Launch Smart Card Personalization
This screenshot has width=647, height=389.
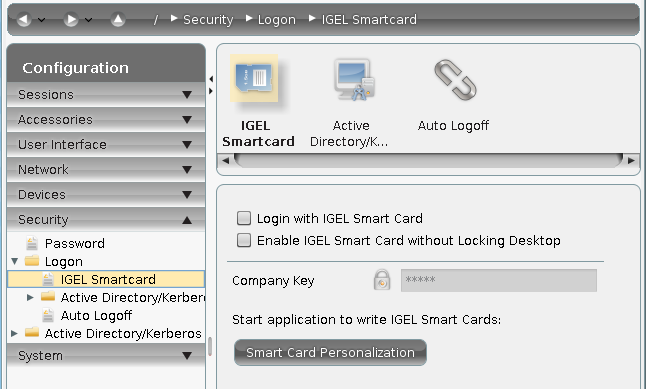pyautogui.click(x=330, y=352)
